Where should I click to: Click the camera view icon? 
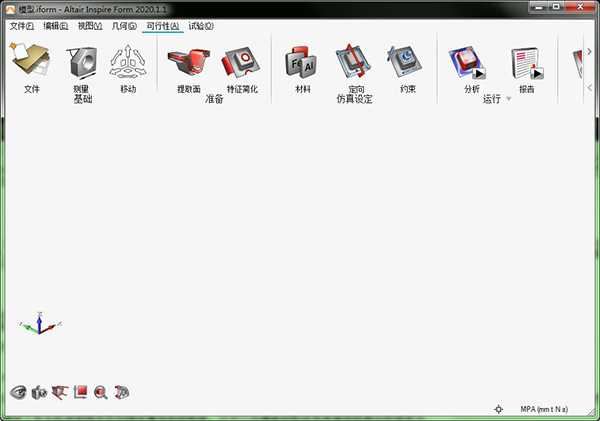coord(39,393)
